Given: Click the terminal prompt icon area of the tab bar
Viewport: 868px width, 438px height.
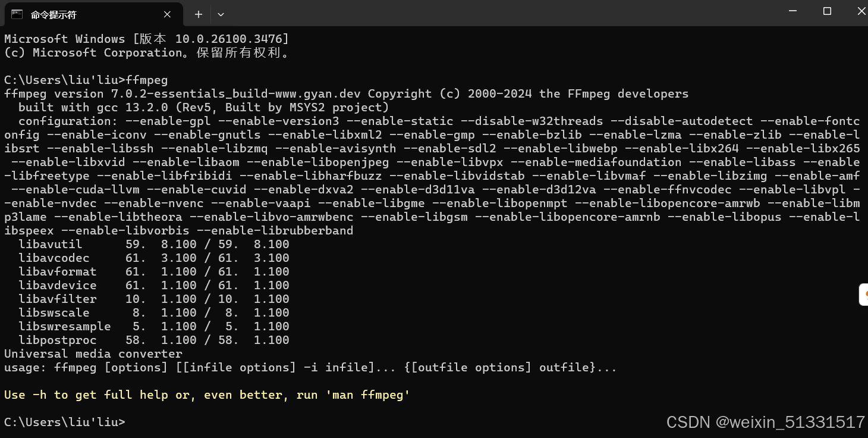Looking at the screenshot, I should coord(18,14).
